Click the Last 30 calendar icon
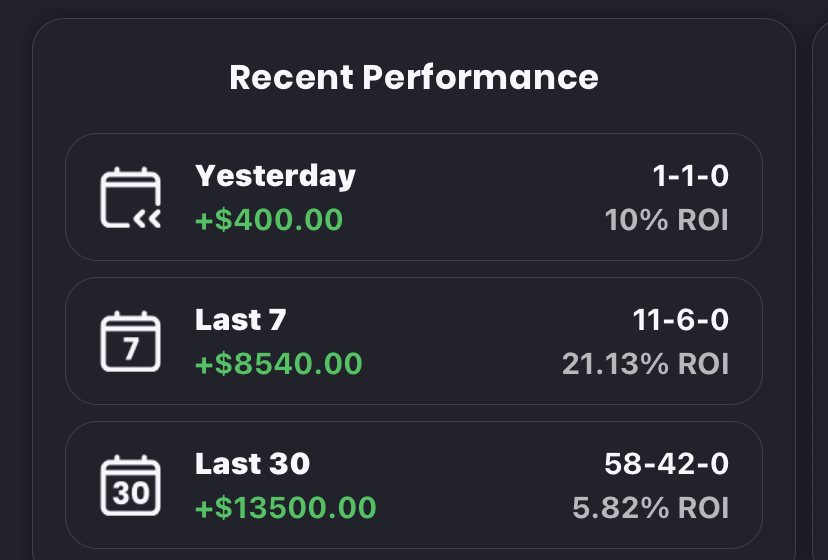Image resolution: width=828 pixels, height=560 pixels. (x=131, y=486)
